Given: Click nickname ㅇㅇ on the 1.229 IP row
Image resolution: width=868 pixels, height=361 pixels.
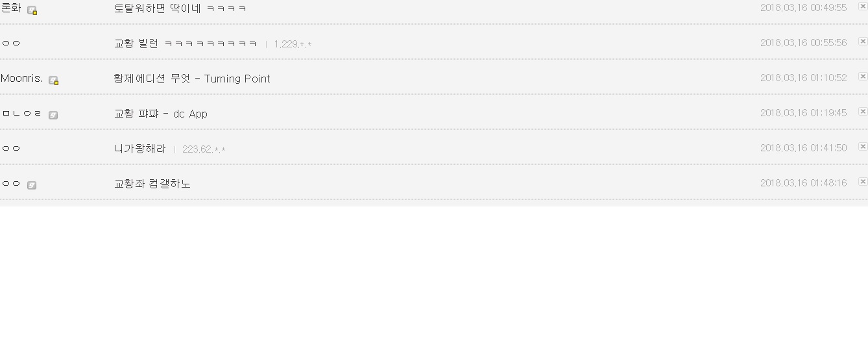Looking at the screenshot, I should pos(11,44).
